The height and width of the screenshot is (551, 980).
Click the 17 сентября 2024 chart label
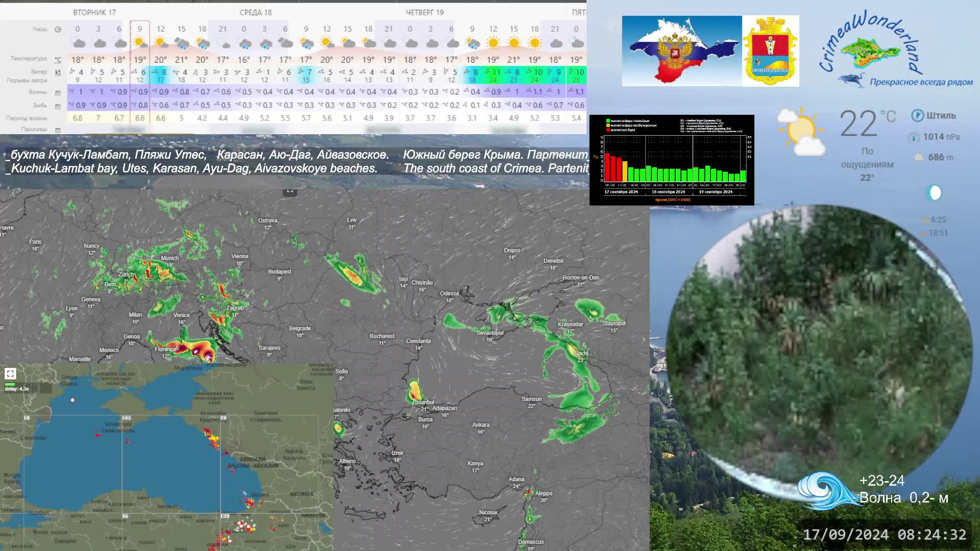[x=621, y=192]
